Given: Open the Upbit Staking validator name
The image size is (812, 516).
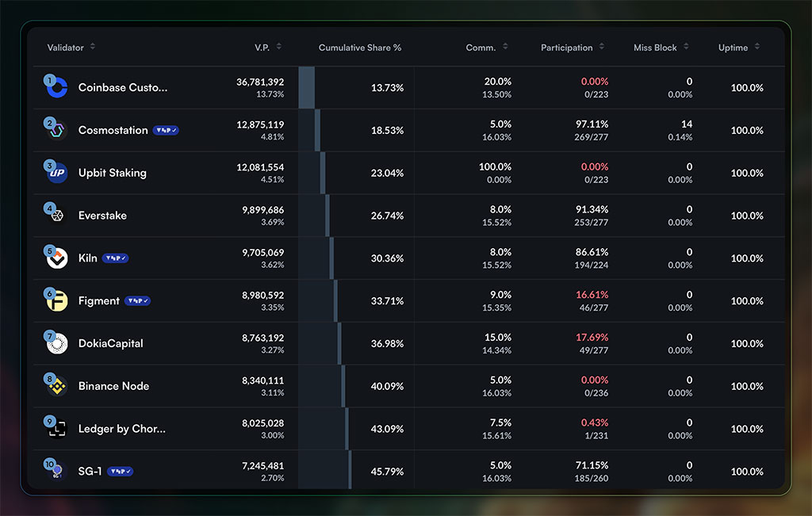Looking at the screenshot, I should 113,173.
